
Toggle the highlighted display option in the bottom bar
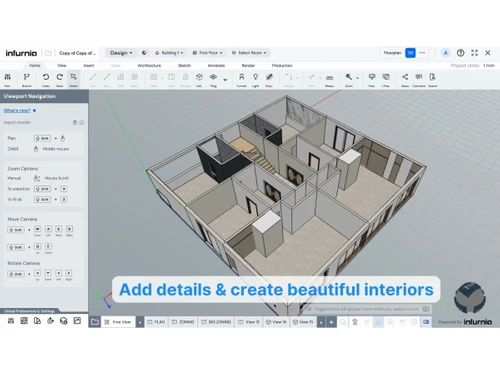(378, 322)
